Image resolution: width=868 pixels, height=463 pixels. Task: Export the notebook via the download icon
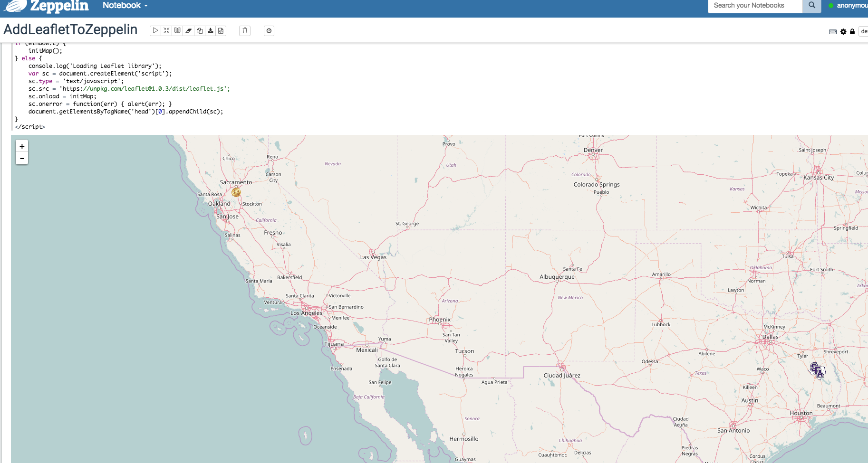coord(211,30)
